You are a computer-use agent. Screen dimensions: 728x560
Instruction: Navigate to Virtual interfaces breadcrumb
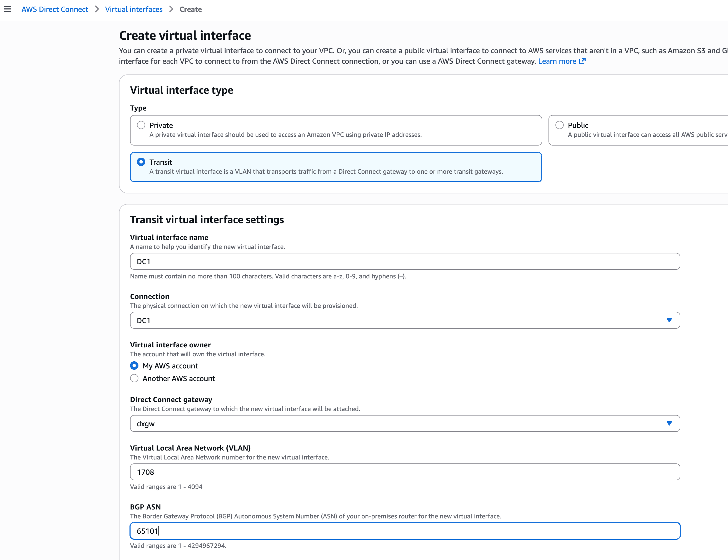(x=134, y=9)
